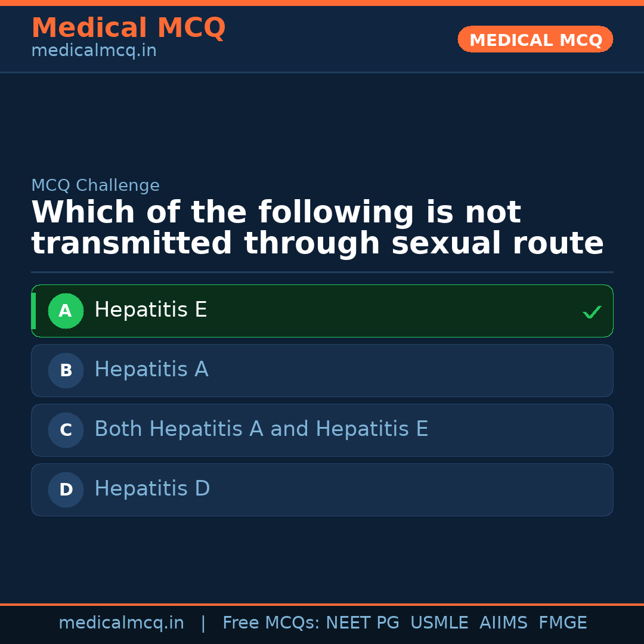Choose Both Hepatitis A and Hepatitis E
The image size is (644, 644).
pos(261,429)
